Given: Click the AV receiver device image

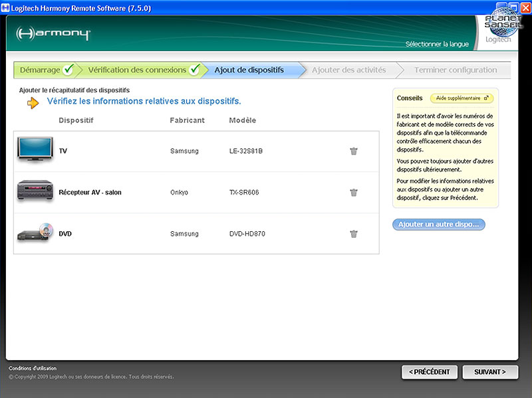Looking at the screenshot, I should tap(35, 190).
